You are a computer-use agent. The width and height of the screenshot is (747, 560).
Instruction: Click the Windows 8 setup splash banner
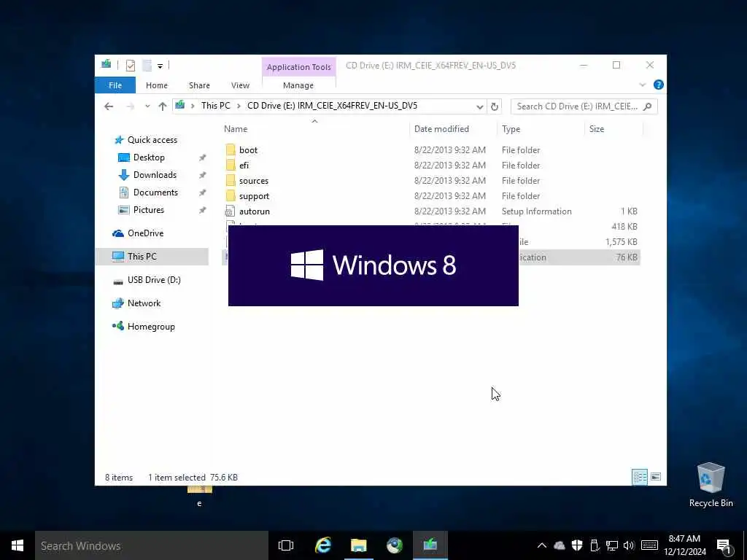(x=373, y=265)
